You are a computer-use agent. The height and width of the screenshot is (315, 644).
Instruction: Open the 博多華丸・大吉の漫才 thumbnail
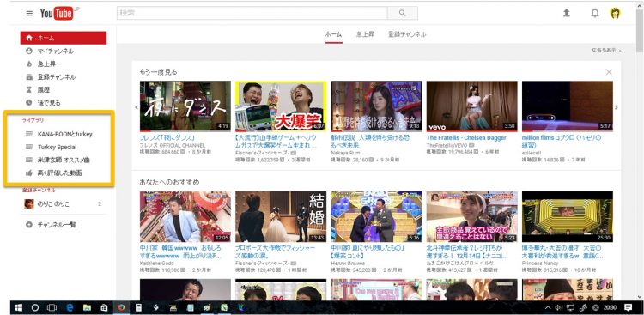(x=568, y=216)
